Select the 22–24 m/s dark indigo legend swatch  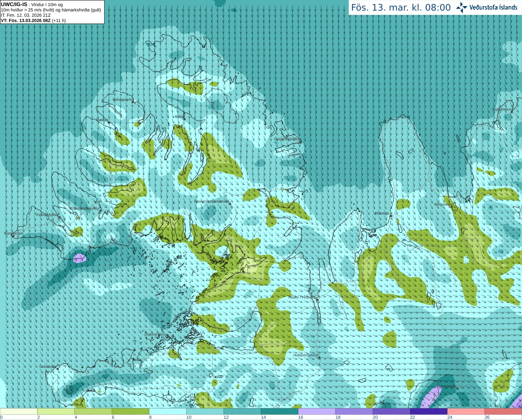click(x=429, y=411)
